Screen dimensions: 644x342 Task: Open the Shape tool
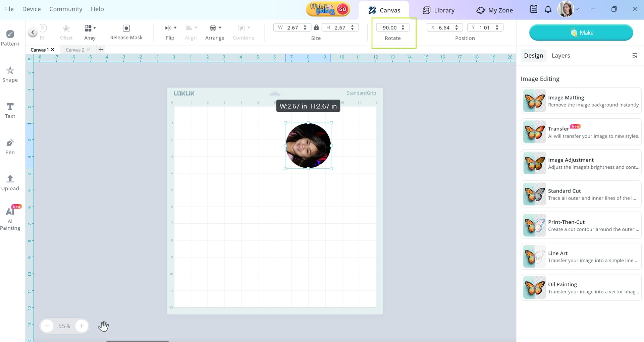tap(10, 74)
